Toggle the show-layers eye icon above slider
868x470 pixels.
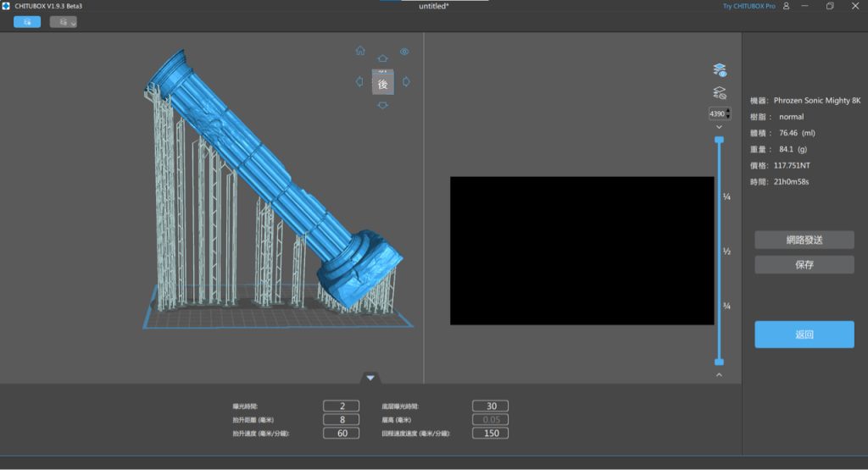tap(719, 70)
